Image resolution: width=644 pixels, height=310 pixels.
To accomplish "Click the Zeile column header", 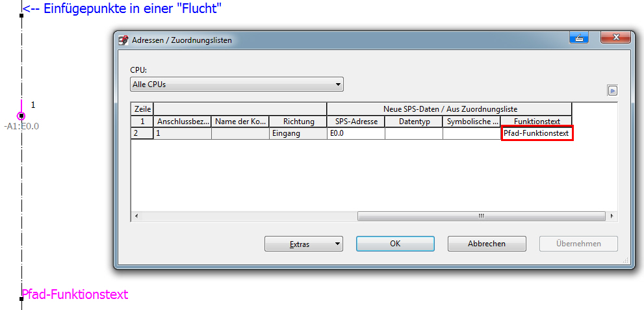I will [142, 109].
